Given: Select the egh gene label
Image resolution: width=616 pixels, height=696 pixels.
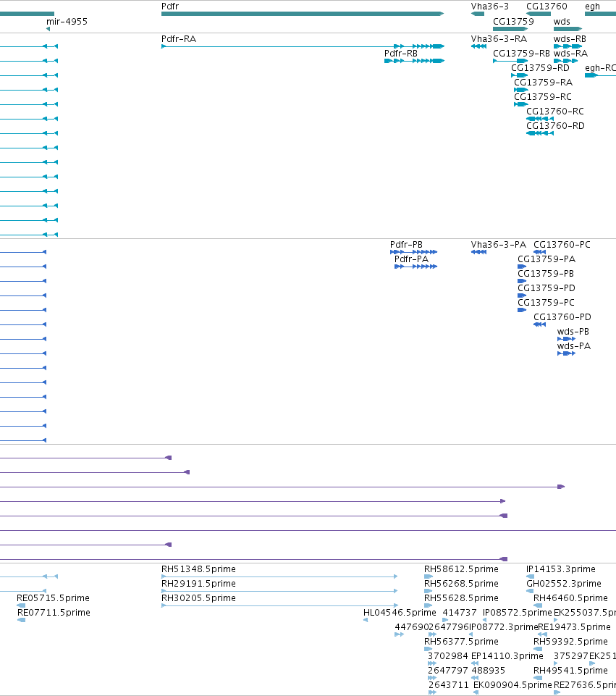Looking at the screenshot, I should [592, 7].
